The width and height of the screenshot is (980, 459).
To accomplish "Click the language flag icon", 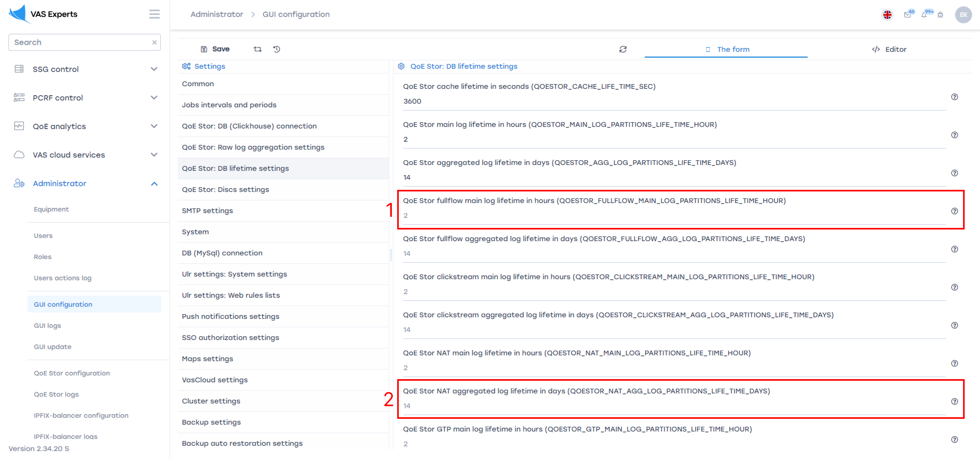I will (887, 15).
